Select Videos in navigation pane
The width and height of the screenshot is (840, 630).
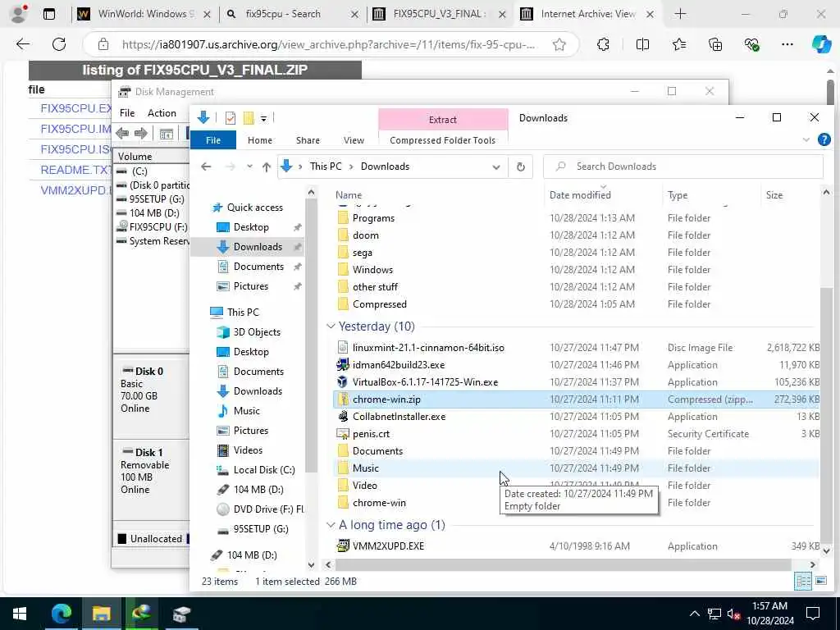pyautogui.click(x=248, y=450)
